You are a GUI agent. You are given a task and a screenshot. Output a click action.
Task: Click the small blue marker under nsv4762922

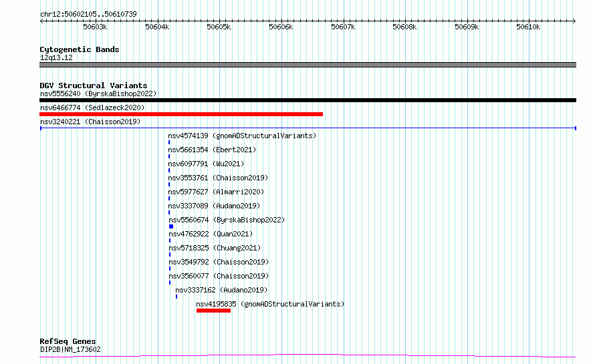pos(170,240)
